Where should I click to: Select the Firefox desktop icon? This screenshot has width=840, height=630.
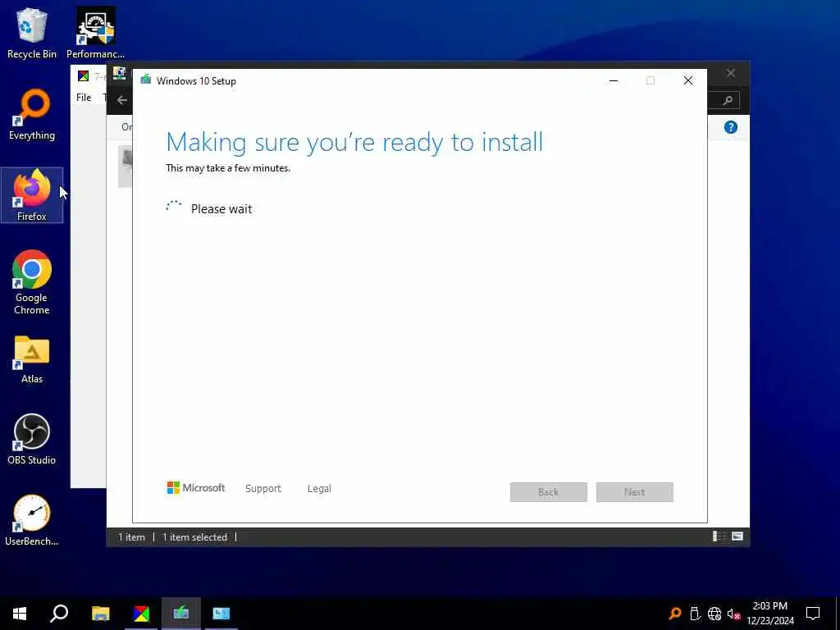32,195
